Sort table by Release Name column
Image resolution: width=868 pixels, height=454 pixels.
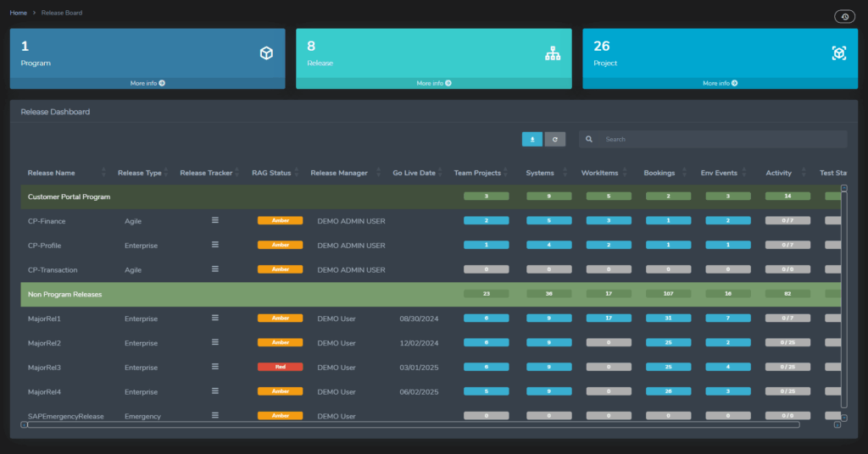[x=52, y=173]
